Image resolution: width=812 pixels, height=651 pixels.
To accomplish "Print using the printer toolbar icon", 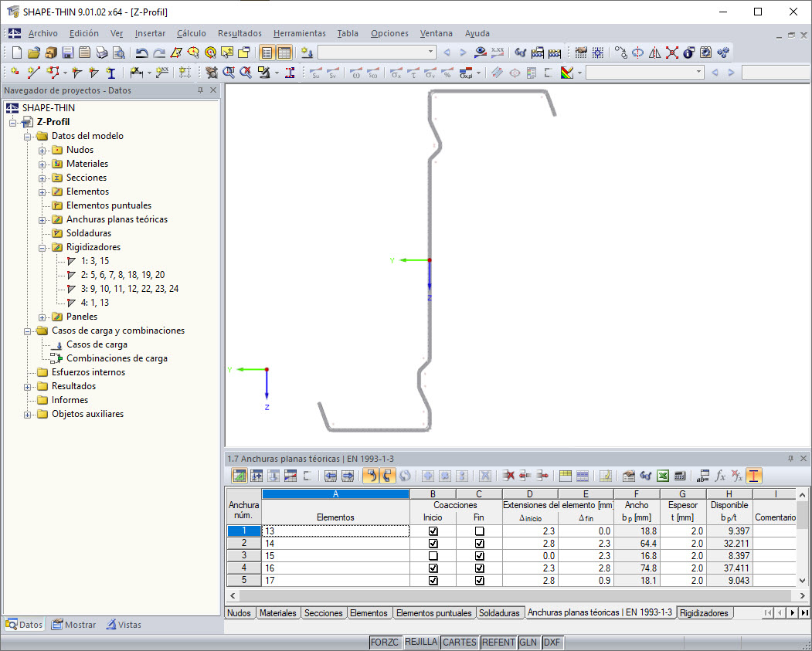I will pos(101,53).
